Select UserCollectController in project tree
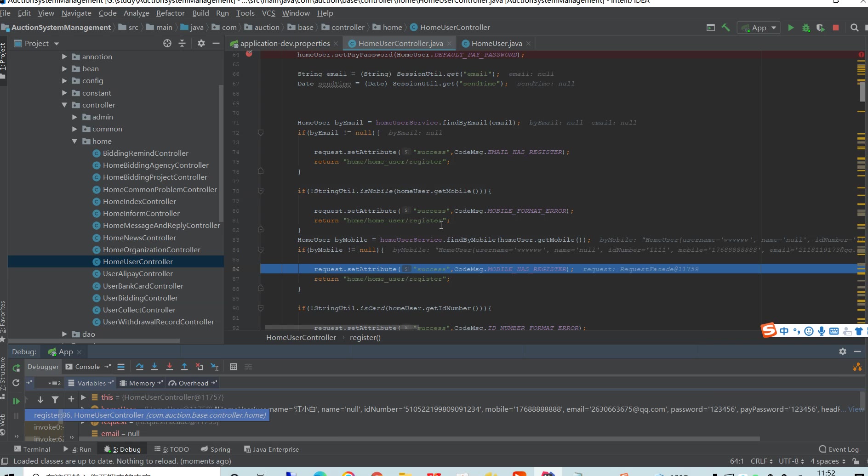 139,310
